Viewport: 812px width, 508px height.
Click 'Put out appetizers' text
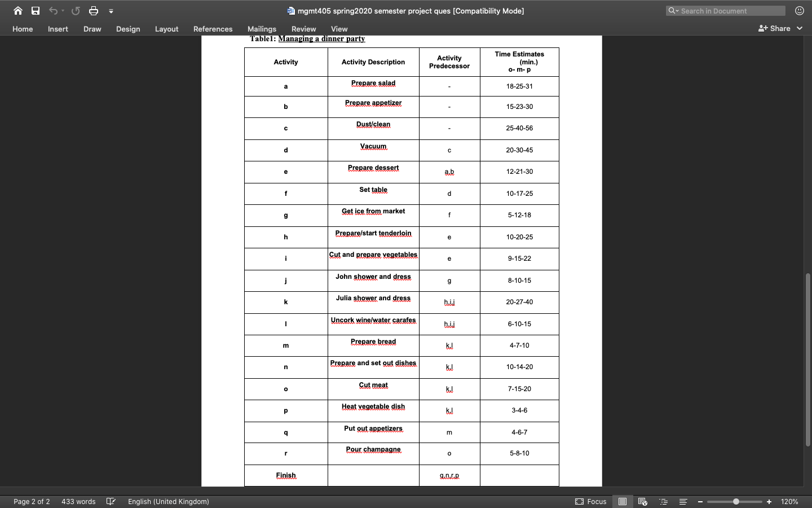coord(373,428)
